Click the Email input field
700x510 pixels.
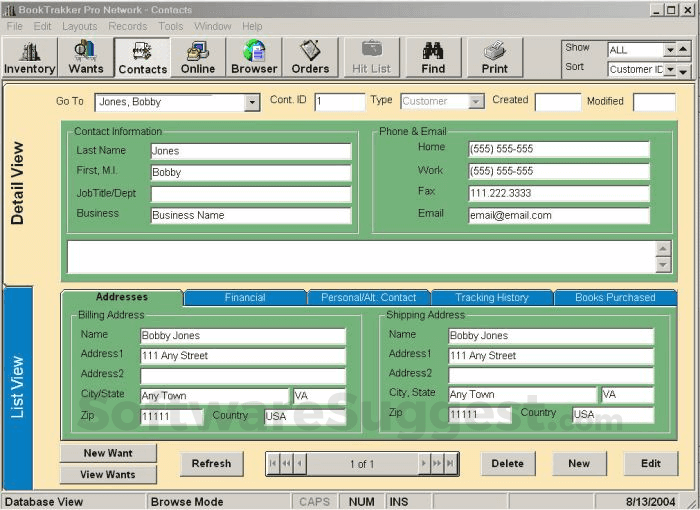[558, 215]
